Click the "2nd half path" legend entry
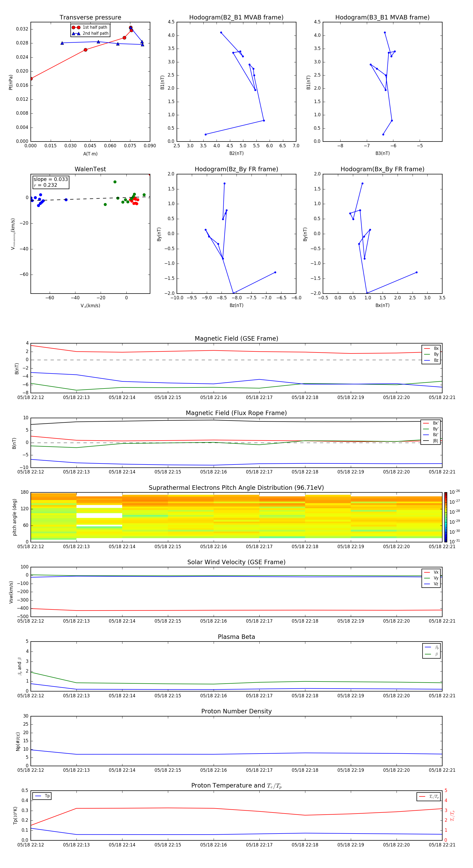The width and height of the screenshot is (473, 868). click(90, 33)
